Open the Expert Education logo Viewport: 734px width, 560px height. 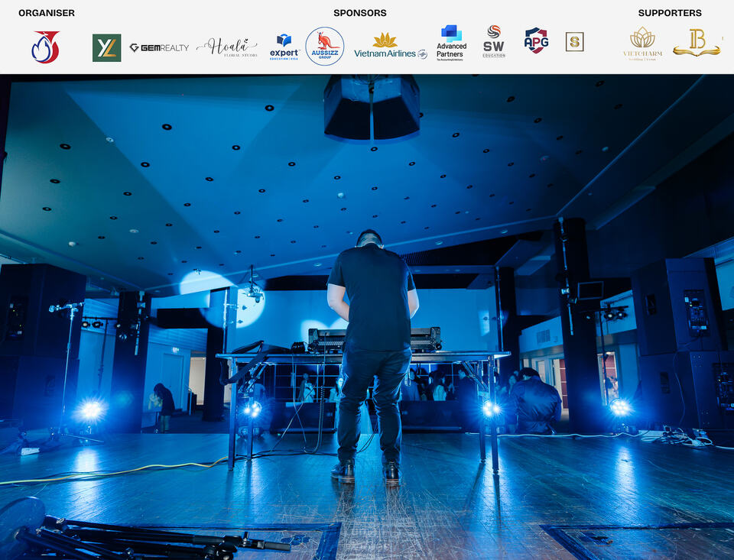pyautogui.click(x=284, y=47)
